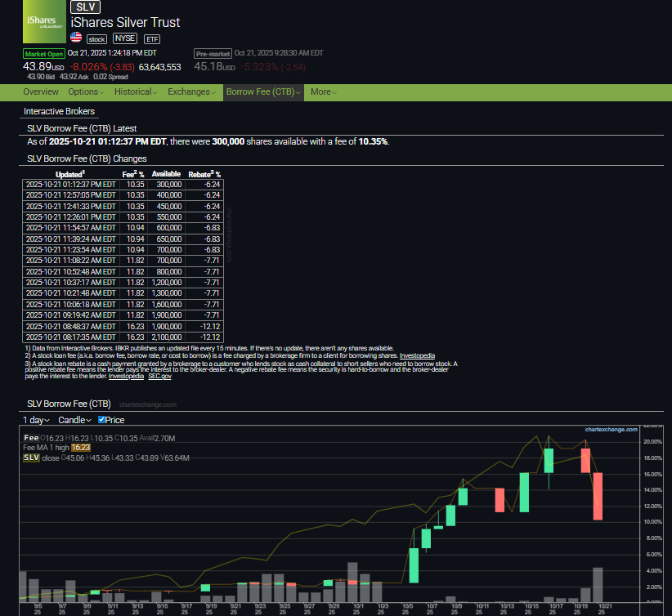Click the stock tag
This screenshot has height=616, width=672.
click(96, 39)
